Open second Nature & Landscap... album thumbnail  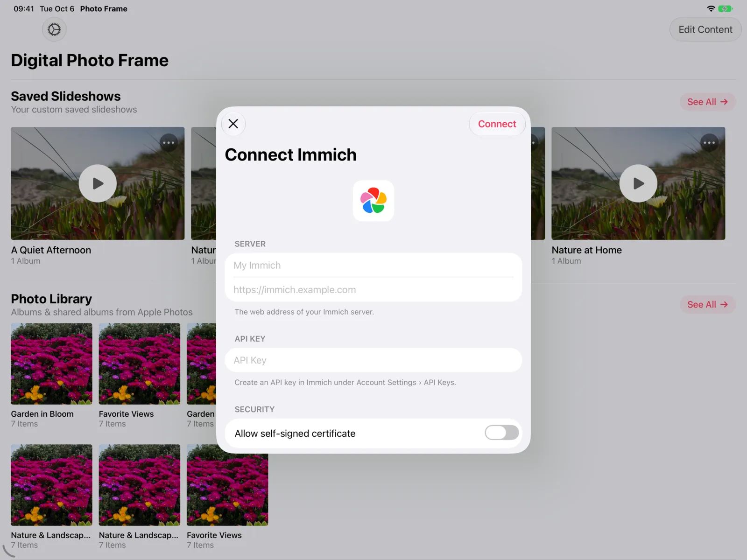[x=139, y=485]
